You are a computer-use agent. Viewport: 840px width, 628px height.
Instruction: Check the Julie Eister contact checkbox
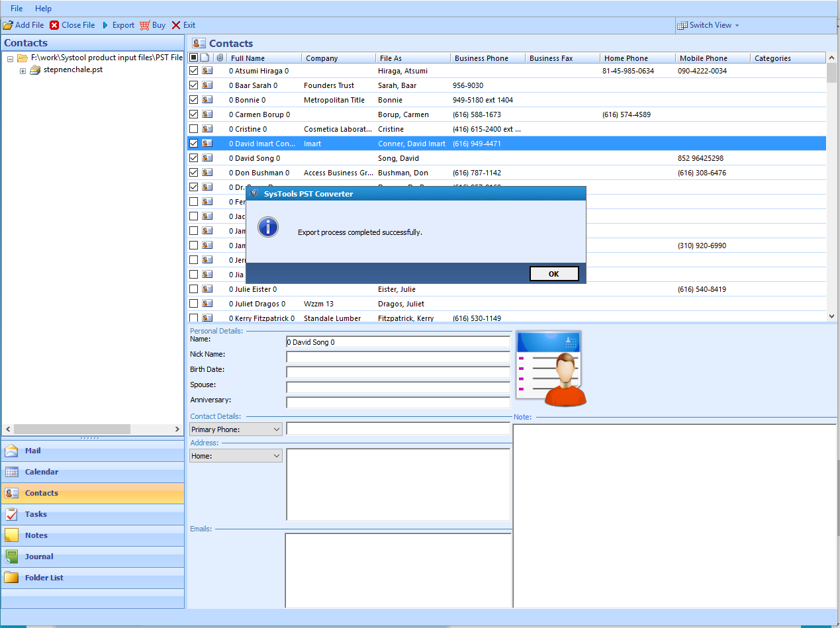pos(193,289)
